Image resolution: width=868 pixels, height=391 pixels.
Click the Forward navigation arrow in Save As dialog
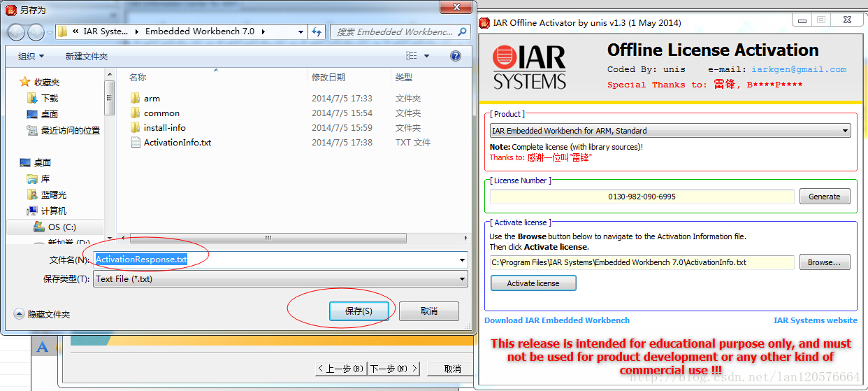36,32
